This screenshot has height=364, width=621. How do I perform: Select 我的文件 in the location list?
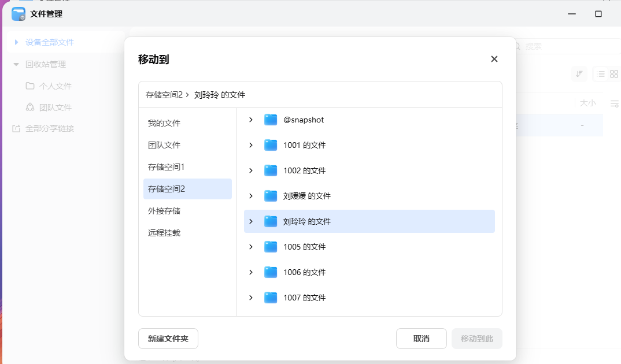pyautogui.click(x=164, y=123)
